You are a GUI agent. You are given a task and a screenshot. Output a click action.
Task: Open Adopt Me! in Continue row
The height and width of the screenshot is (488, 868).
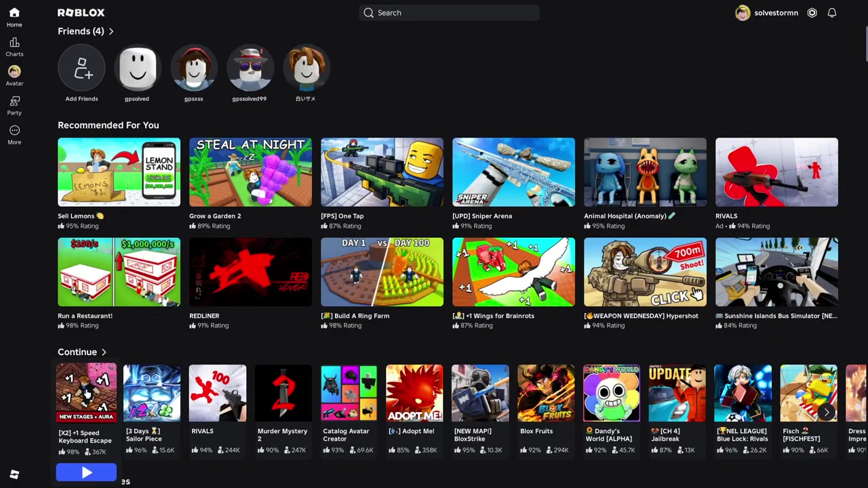tap(414, 393)
